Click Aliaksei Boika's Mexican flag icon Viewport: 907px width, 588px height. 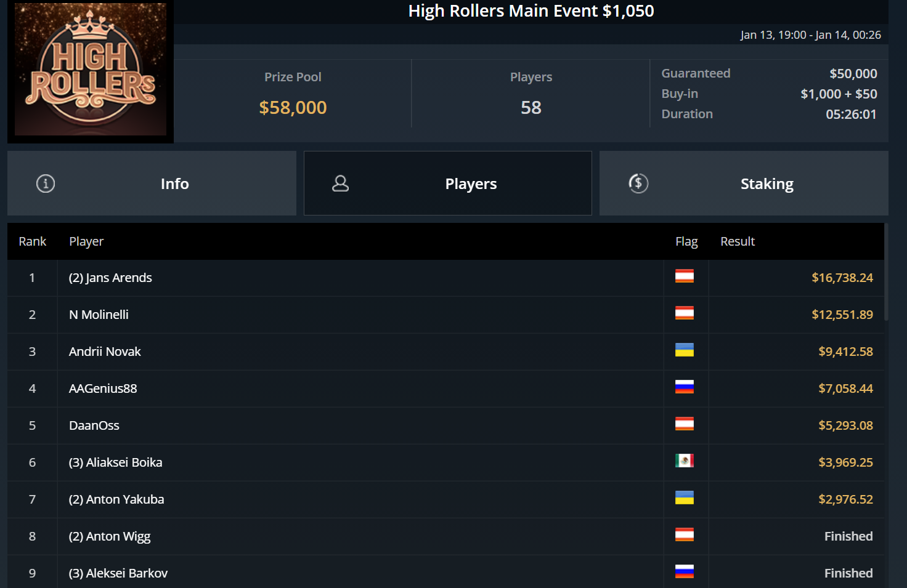coord(684,461)
